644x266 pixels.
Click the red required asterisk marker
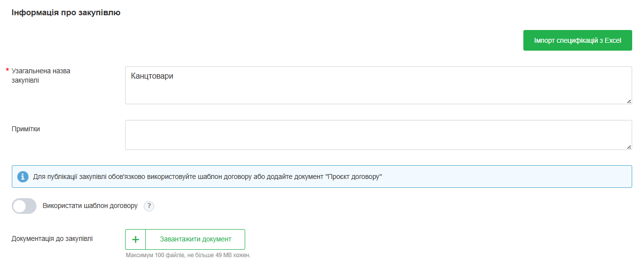coord(7,71)
